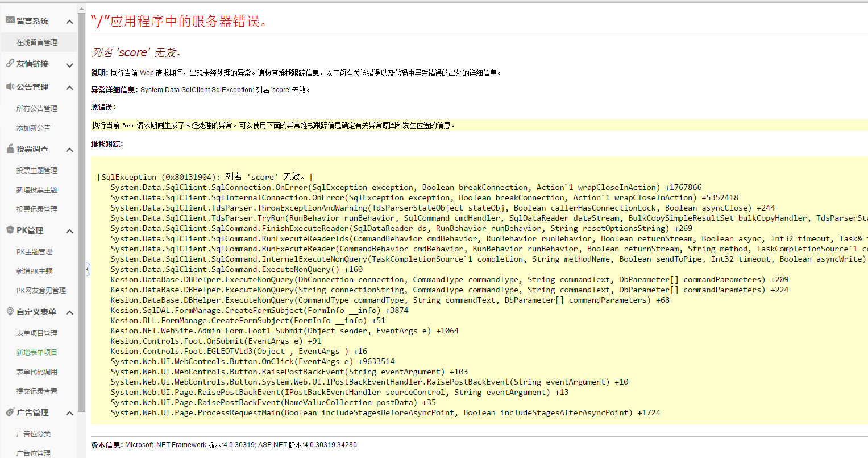Click the 异常详细信息 SqlException line
The image size is (868, 458).
[x=201, y=90]
